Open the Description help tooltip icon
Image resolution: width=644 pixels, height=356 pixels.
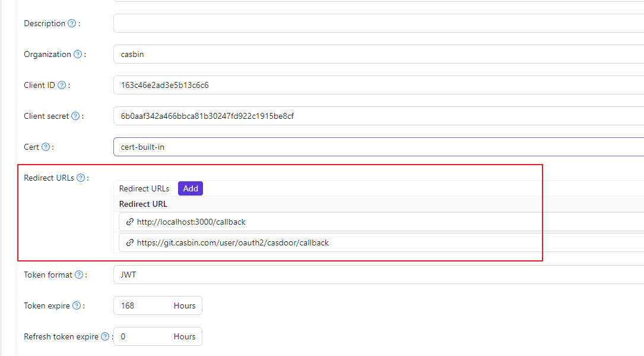(x=71, y=23)
